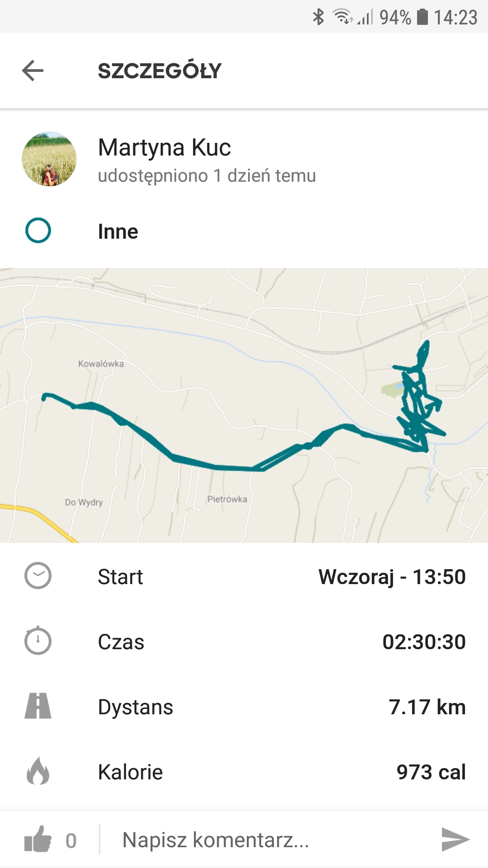
Task: Select the Kalorie 973 cal value
Action: (431, 772)
